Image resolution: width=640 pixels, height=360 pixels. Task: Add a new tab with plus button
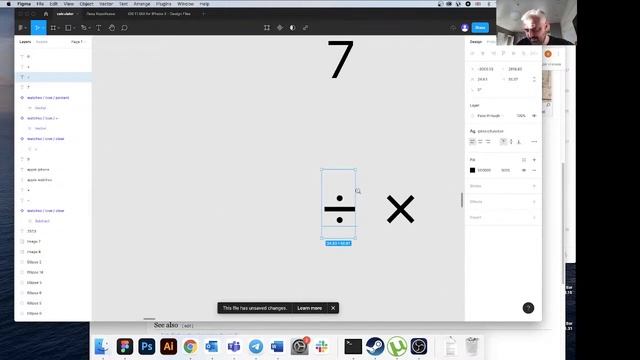click(x=203, y=14)
